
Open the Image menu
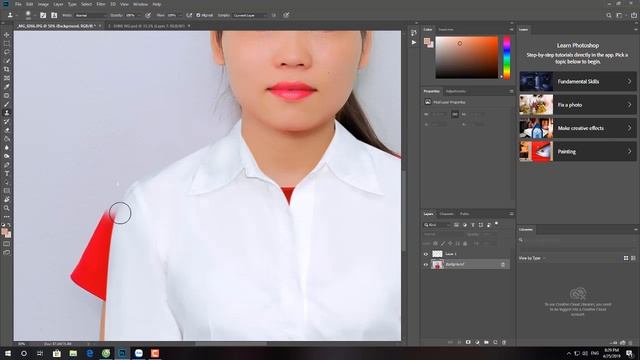(x=43, y=4)
